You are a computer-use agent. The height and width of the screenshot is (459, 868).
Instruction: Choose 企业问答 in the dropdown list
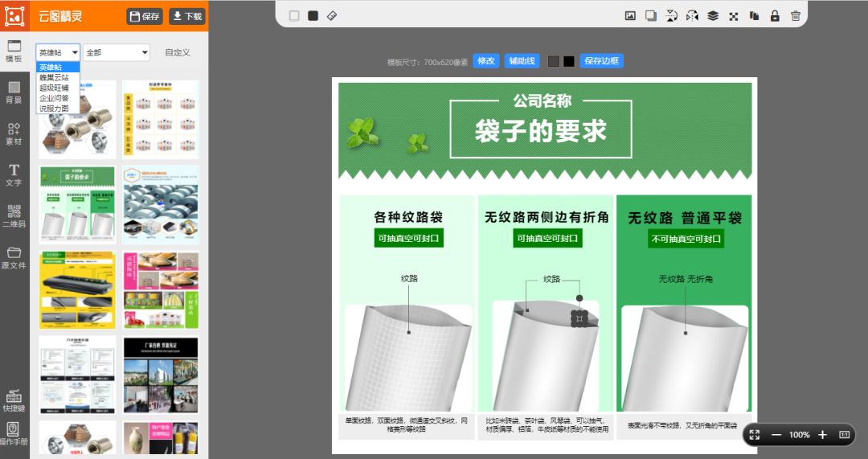pyautogui.click(x=58, y=98)
